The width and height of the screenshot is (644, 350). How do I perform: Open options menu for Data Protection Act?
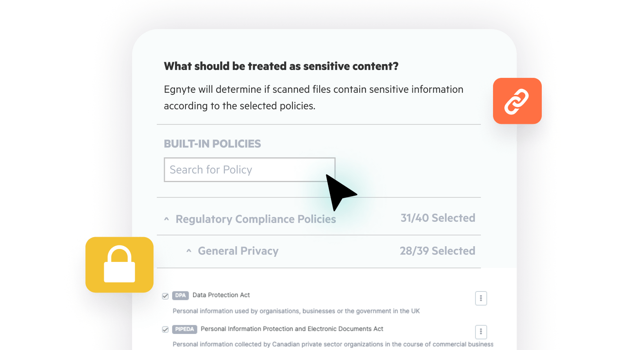pyautogui.click(x=481, y=298)
